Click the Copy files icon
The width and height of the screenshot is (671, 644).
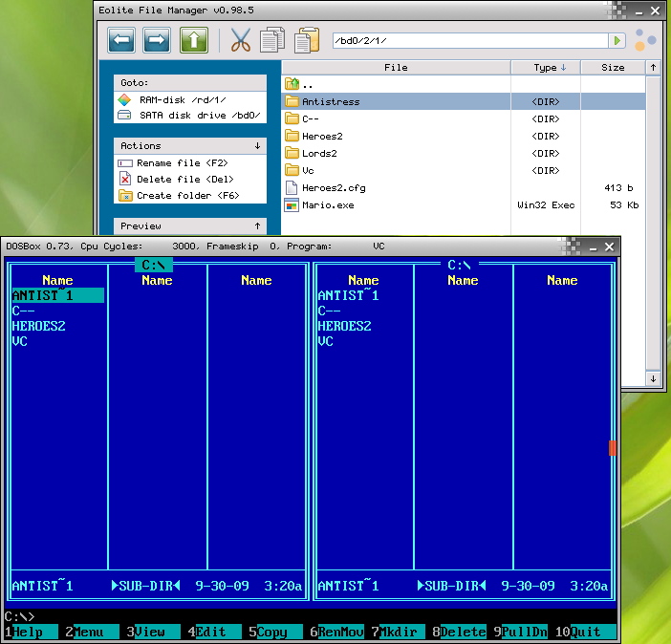[x=272, y=40]
